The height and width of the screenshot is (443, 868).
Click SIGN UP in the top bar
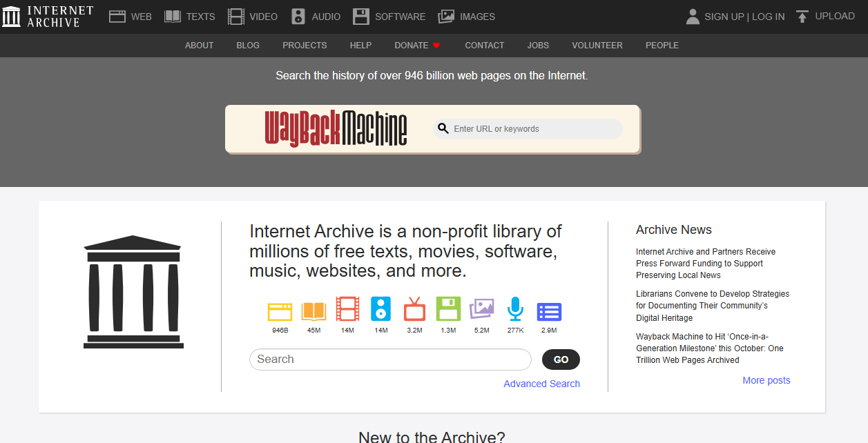(724, 17)
